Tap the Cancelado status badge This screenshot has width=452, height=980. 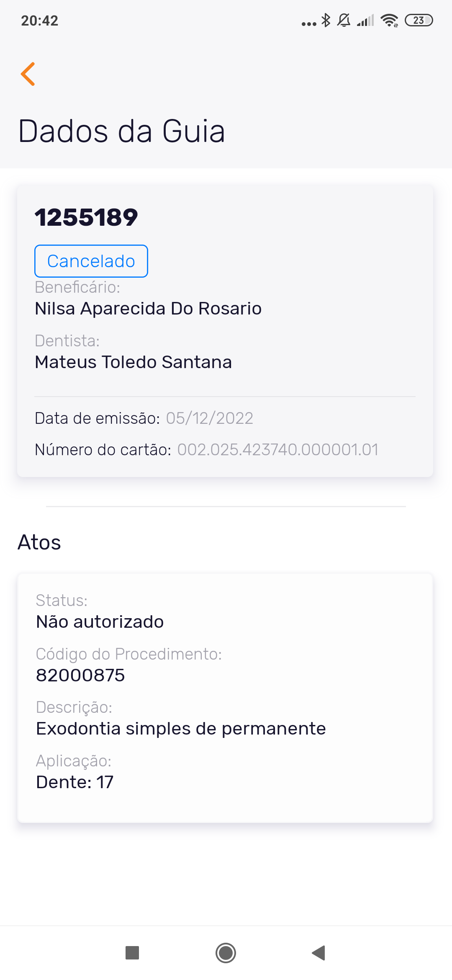pyautogui.click(x=91, y=261)
